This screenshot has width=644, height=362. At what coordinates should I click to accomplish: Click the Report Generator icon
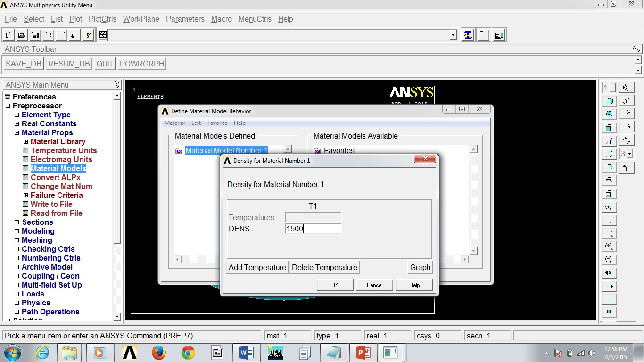pos(75,35)
